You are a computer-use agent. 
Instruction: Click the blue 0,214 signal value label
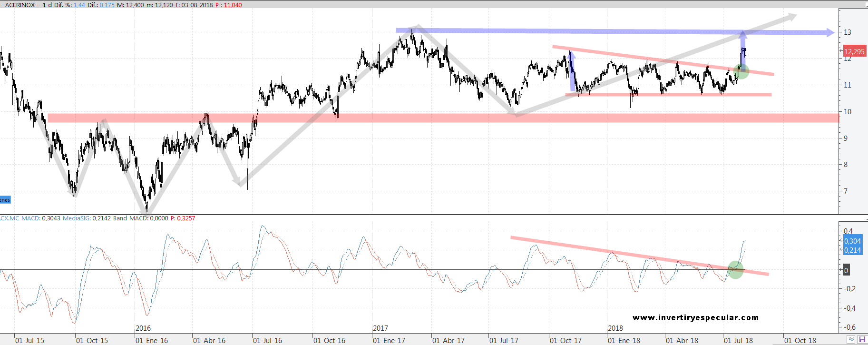coord(852,250)
